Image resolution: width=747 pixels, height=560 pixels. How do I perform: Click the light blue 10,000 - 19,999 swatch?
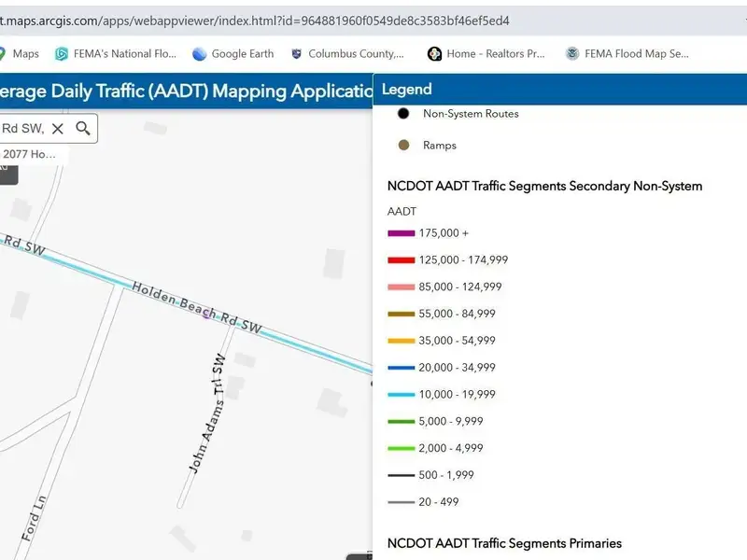(x=401, y=395)
